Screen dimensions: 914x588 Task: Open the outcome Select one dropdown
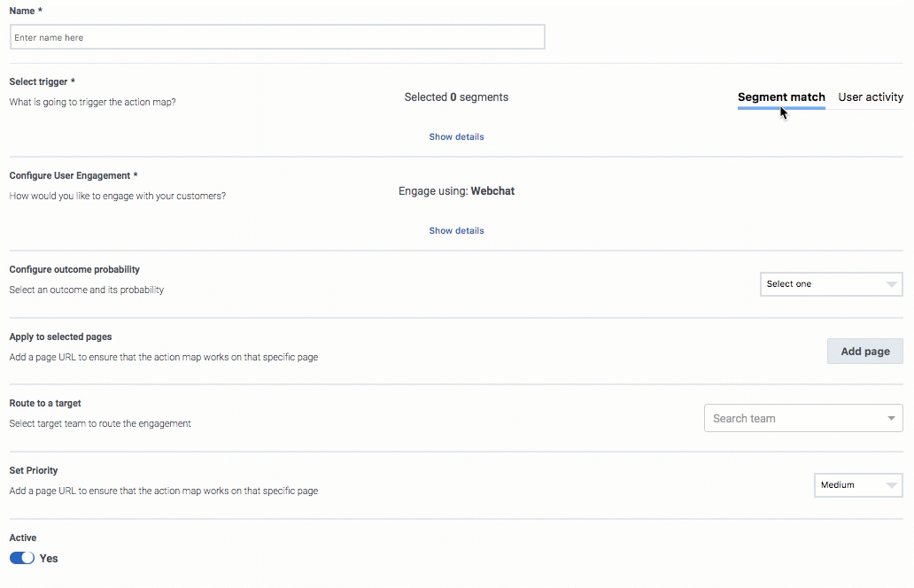coord(832,283)
